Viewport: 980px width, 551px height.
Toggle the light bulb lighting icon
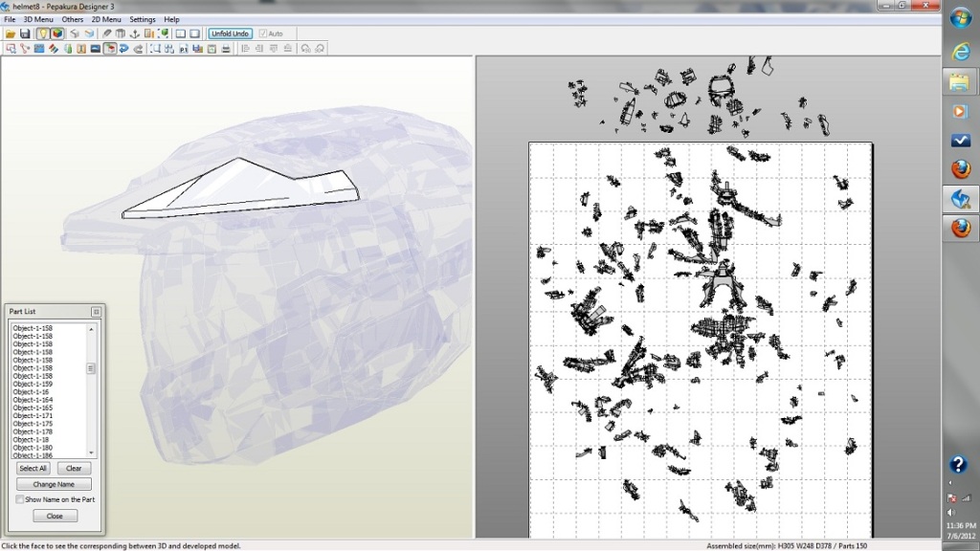pyautogui.click(x=42, y=33)
